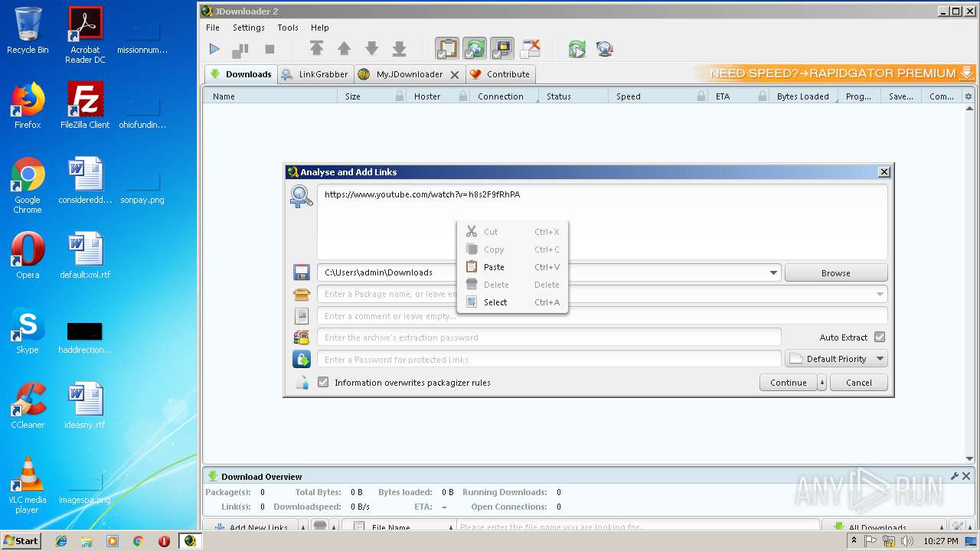Open the File menu

213,28
